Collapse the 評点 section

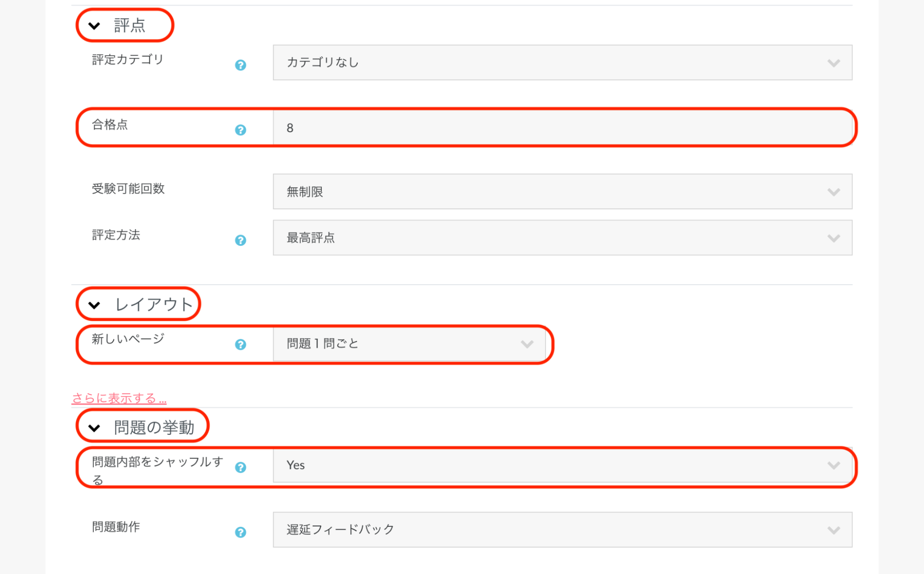click(94, 26)
